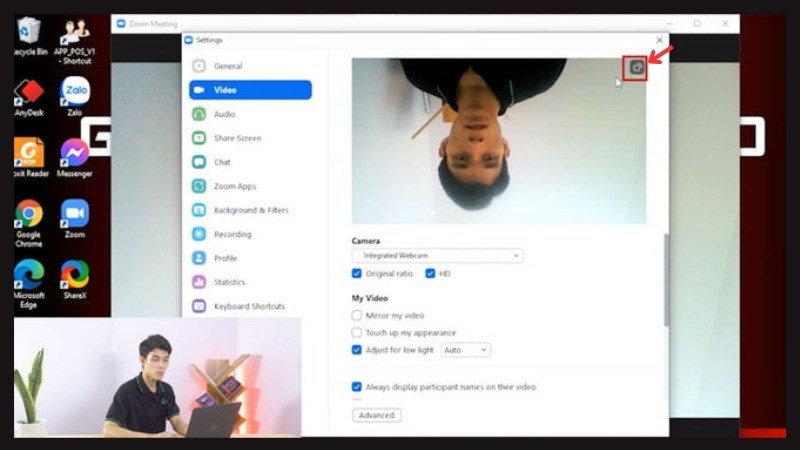800x450 pixels.
Task: Open the low light Auto dropdown
Action: tap(466, 350)
